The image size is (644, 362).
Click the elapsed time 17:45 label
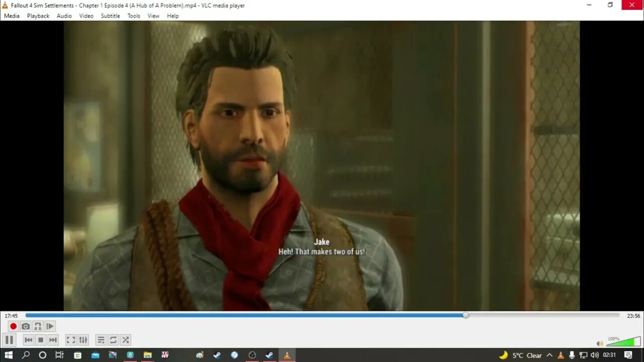11,316
